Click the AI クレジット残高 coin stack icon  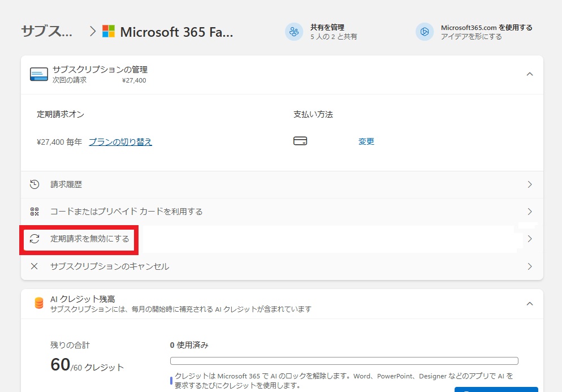[x=39, y=304]
